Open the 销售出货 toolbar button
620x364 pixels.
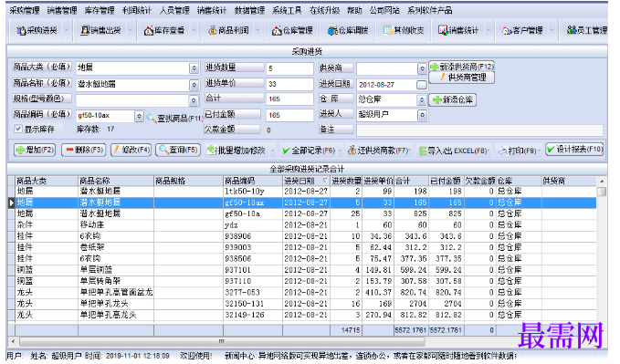point(100,30)
